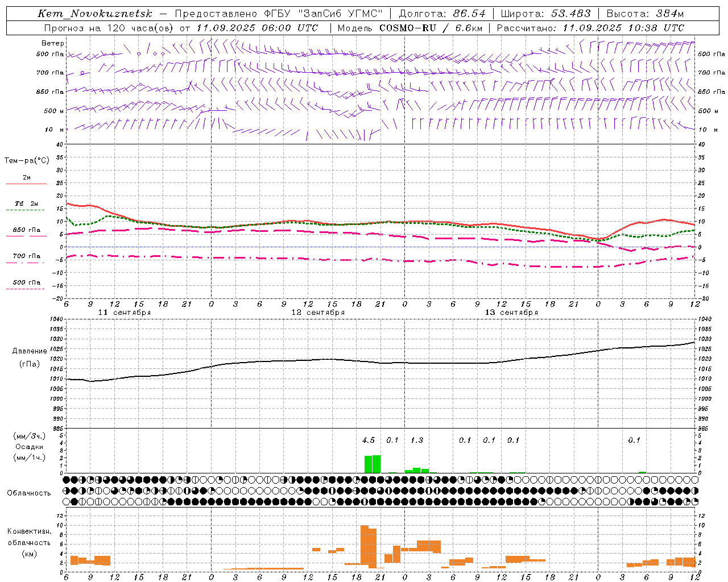Click the '13 сентября' date label
The height and width of the screenshot is (582, 728).
[x=511, y=313]
